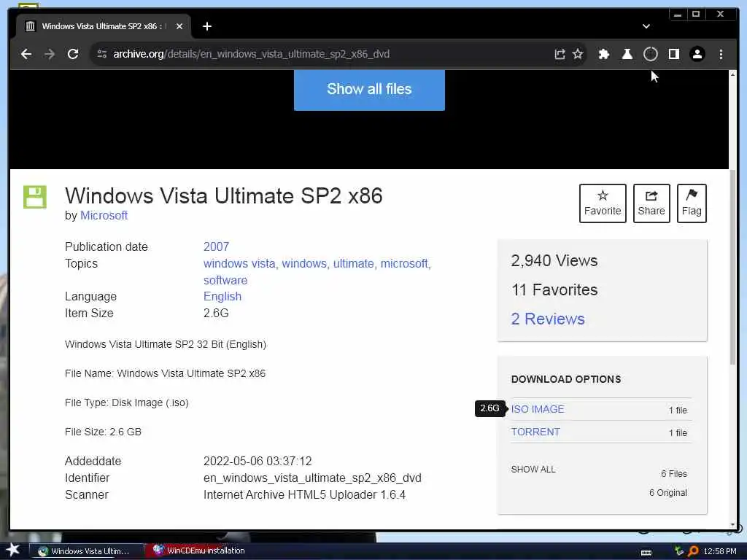This screenshot has width=747, height=560.
Task: Open the microsoft topic link
Action: [x=405, y=263]
